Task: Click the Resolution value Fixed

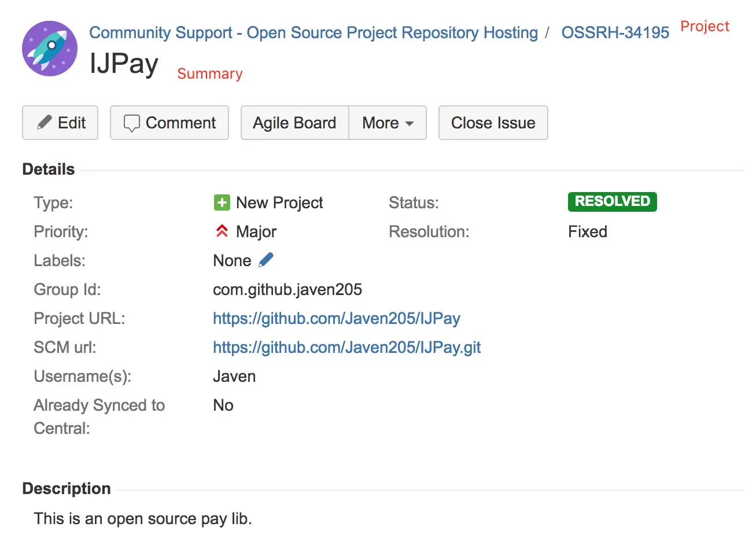Action: point(588,231)
